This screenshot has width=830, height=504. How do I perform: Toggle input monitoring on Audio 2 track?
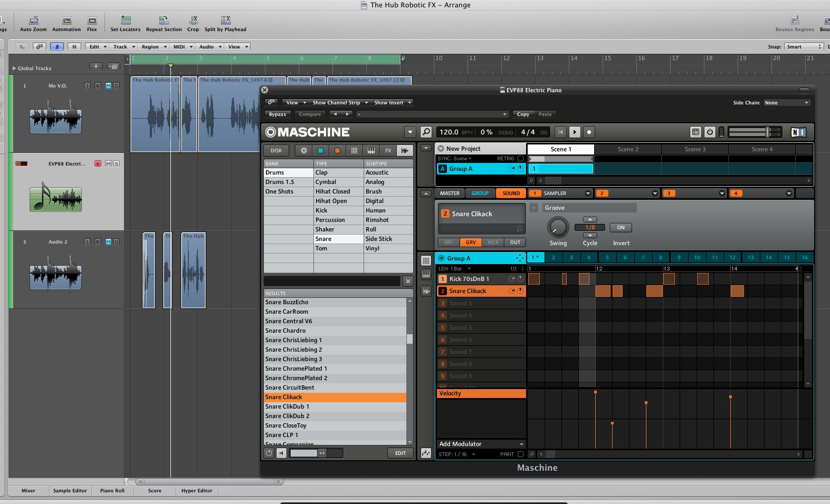[88, 241]
